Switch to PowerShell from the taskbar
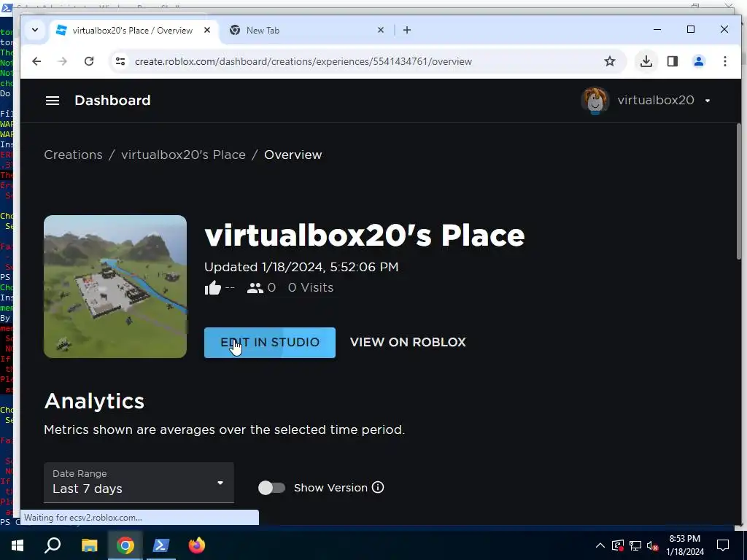The image size is (747, 560). (160, 545)
